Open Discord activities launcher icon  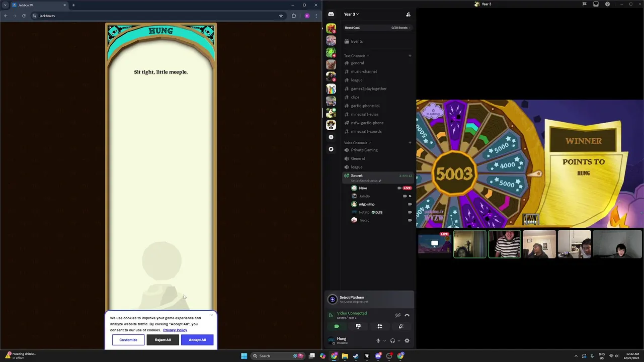pyautogui.click(x=380, y=326)
